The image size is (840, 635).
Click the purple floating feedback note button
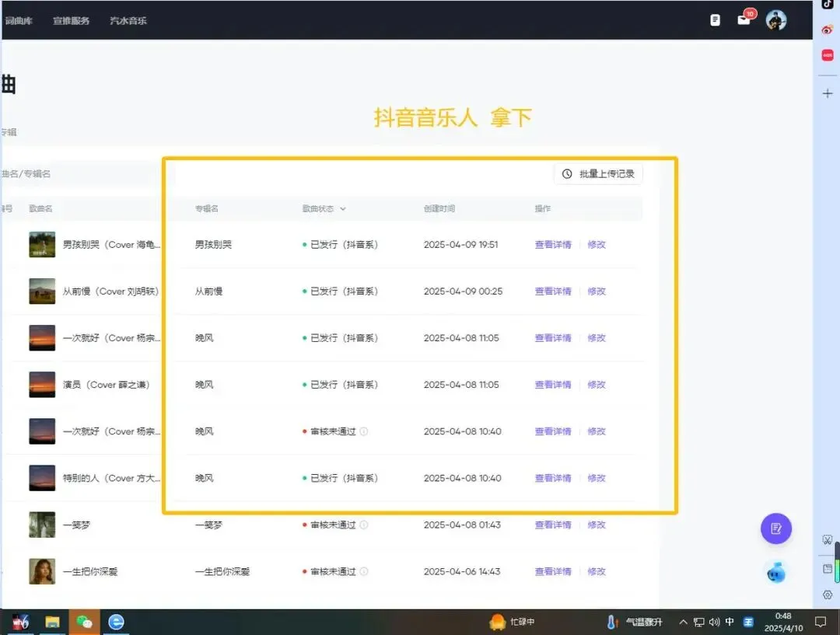point(775,529)
